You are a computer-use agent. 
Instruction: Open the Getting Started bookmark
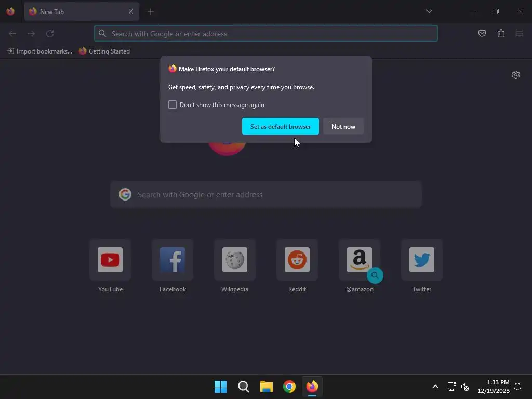(x=104, y=51)
